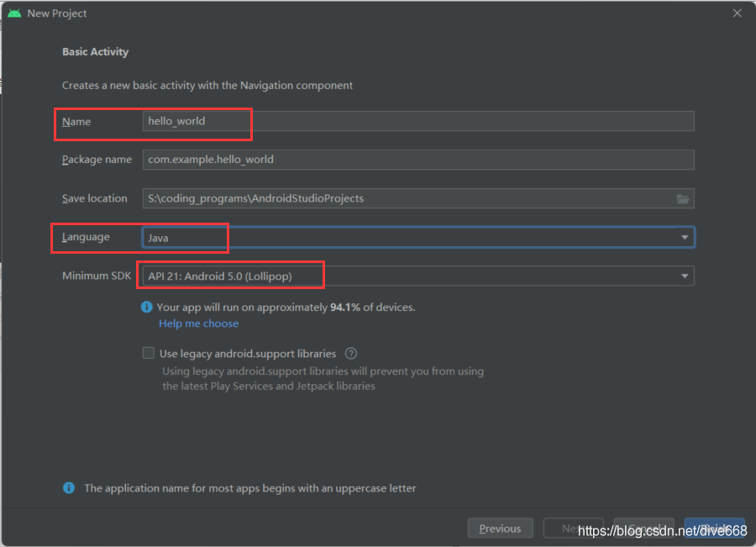Select the Package name text field

tap(418, 160)
